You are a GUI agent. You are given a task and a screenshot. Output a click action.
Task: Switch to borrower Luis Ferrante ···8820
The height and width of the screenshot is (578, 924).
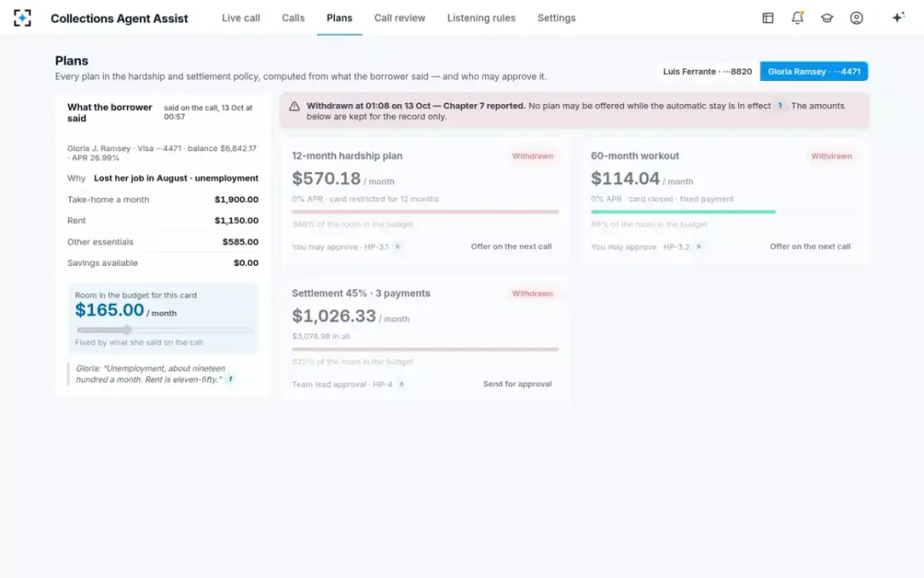[708, 72]
